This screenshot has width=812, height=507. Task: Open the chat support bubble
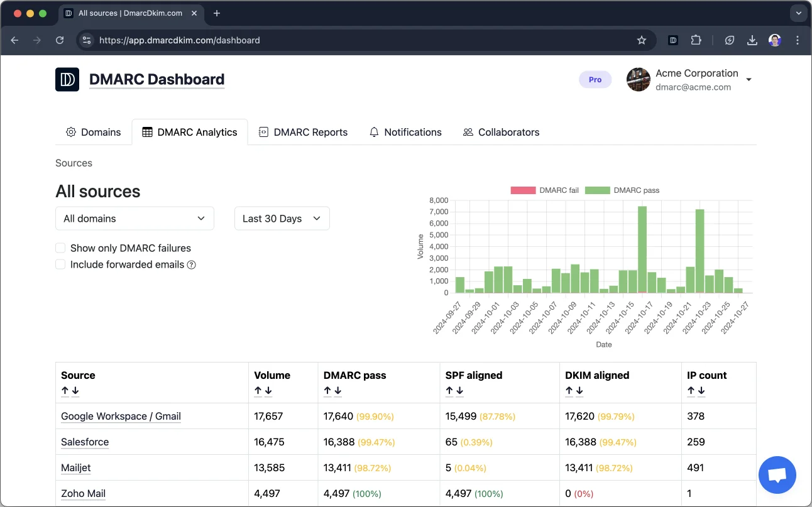(x=777, y=475)
